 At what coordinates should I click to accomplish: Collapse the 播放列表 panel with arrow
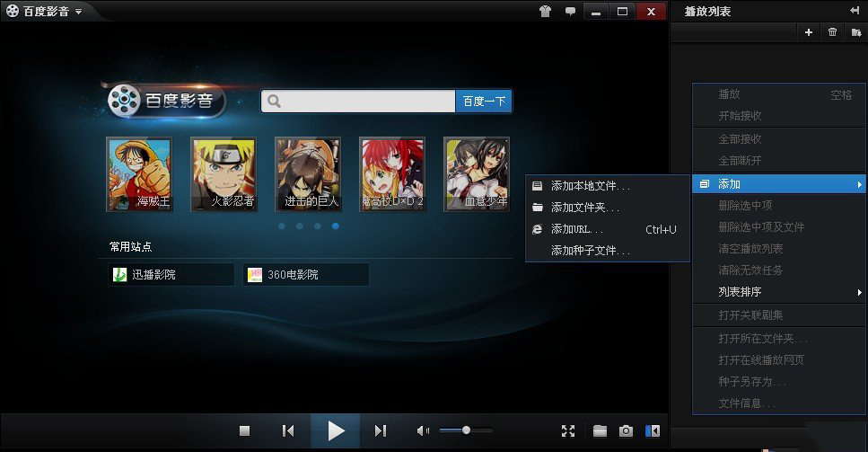coord(854,11)
